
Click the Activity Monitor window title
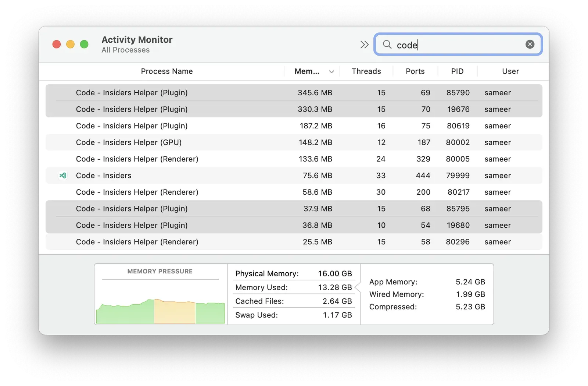[137, 40]
